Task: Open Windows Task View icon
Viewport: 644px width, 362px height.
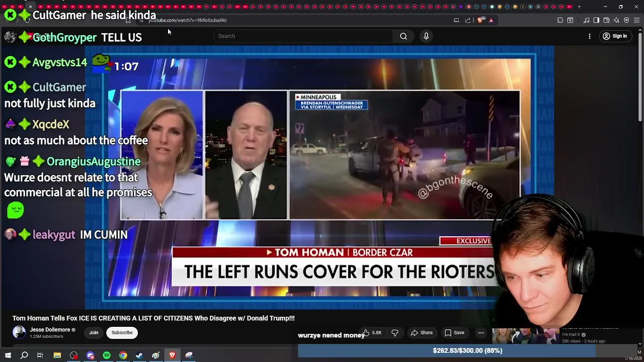Action: [x=40, y=355]
